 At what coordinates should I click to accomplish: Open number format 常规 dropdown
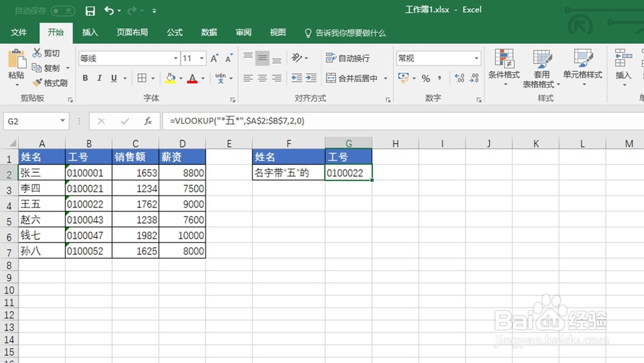tap(477, 59)
